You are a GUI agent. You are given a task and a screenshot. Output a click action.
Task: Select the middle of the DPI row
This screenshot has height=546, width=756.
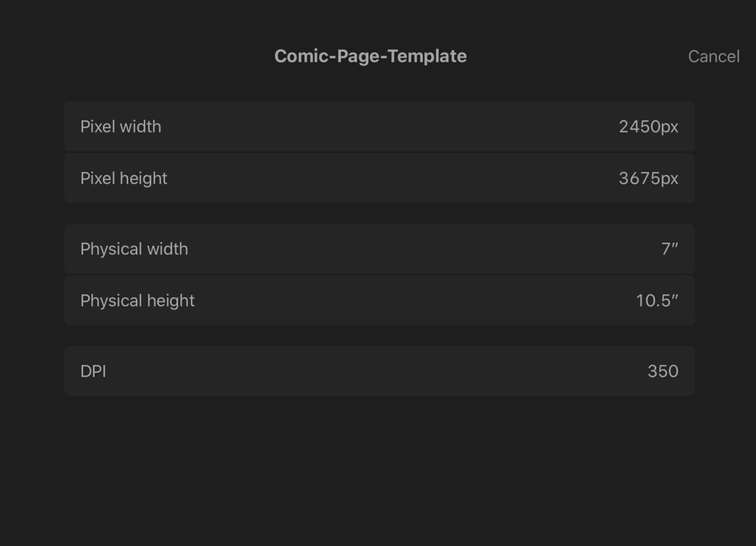click(x=379, y=372)
